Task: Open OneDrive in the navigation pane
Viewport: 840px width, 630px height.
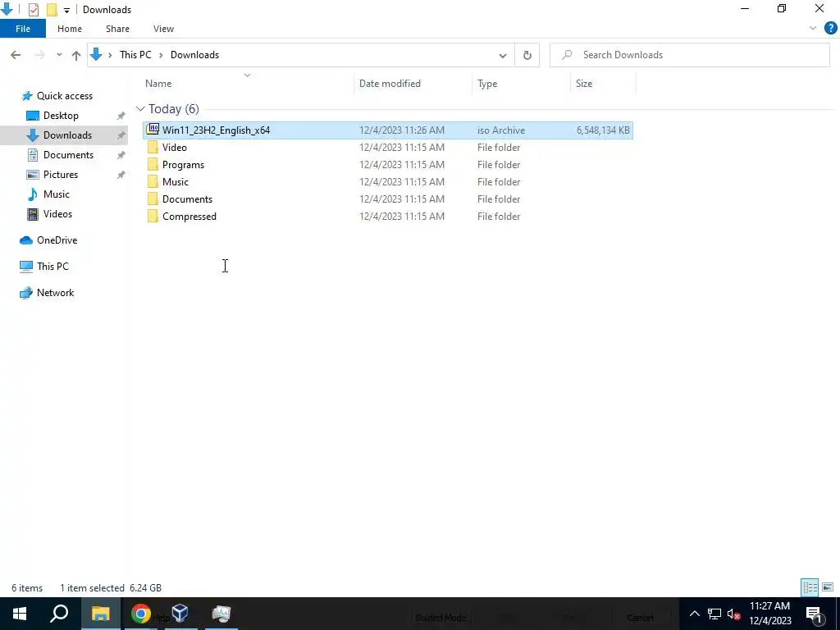Action: (57, 240)
